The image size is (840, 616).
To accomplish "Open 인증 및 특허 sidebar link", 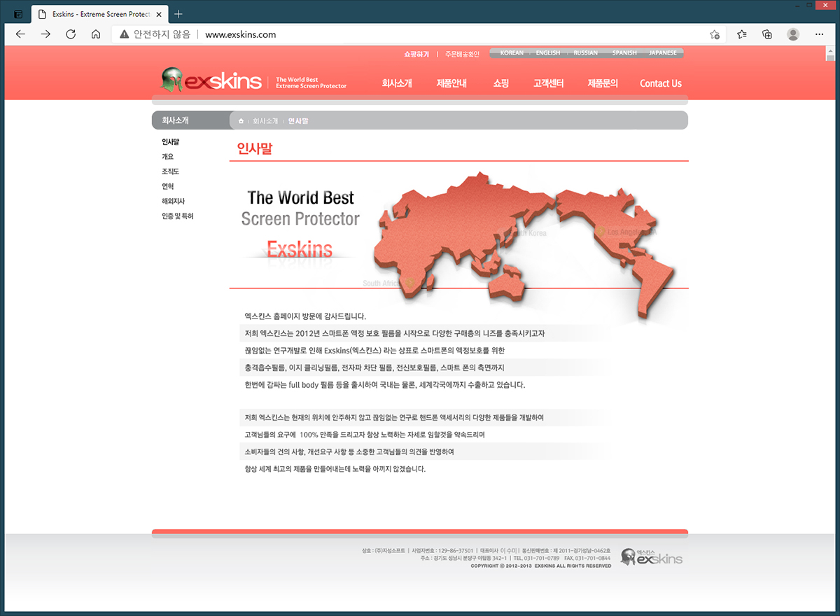I will 178,216.
